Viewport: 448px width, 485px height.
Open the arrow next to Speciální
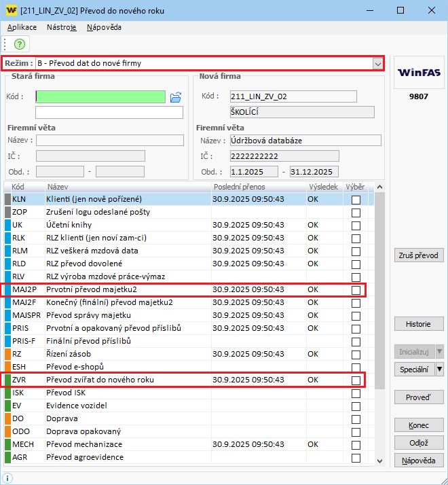tap(439, 370)
